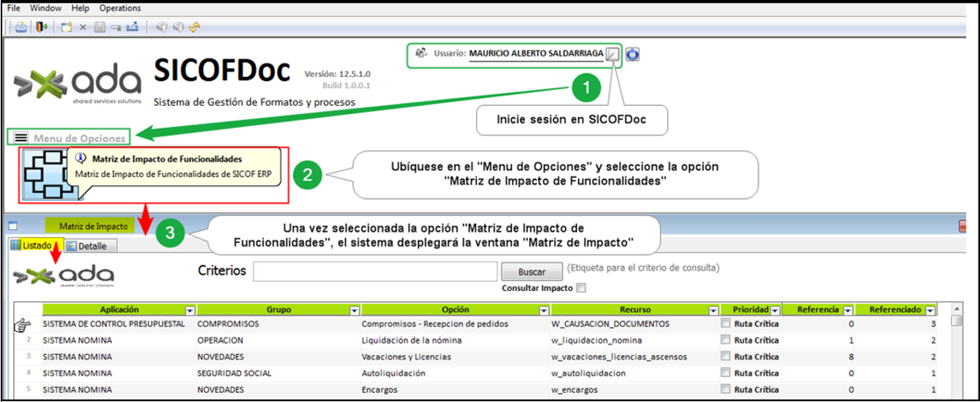This screenshot has height=402, width=980.
Task: Click the table's vertical scrollbar thumb
Action: click(x=957, y=321)
